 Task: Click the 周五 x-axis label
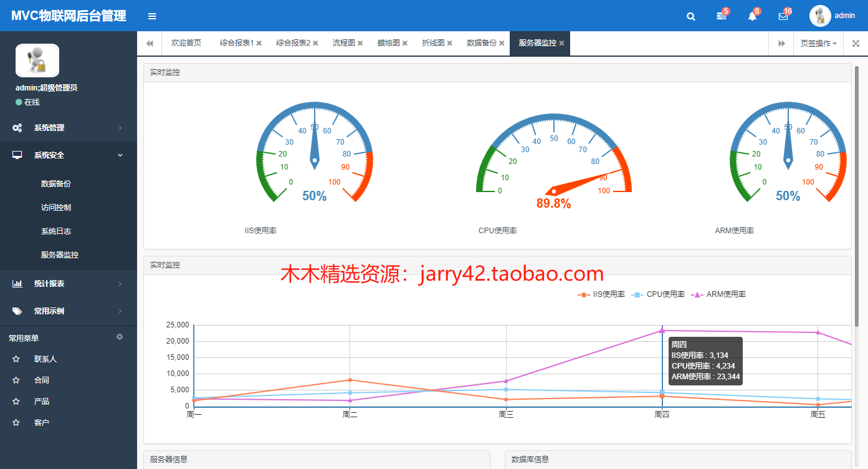point(818,414)
